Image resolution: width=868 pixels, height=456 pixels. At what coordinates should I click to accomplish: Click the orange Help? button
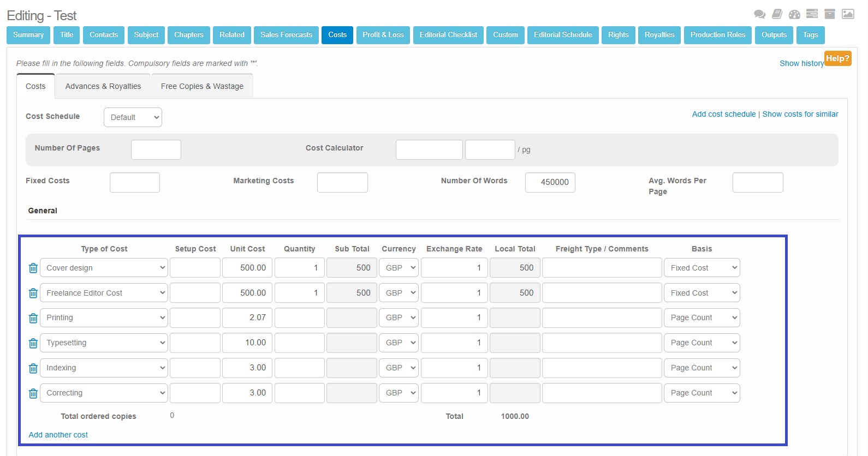pos(837,58)
